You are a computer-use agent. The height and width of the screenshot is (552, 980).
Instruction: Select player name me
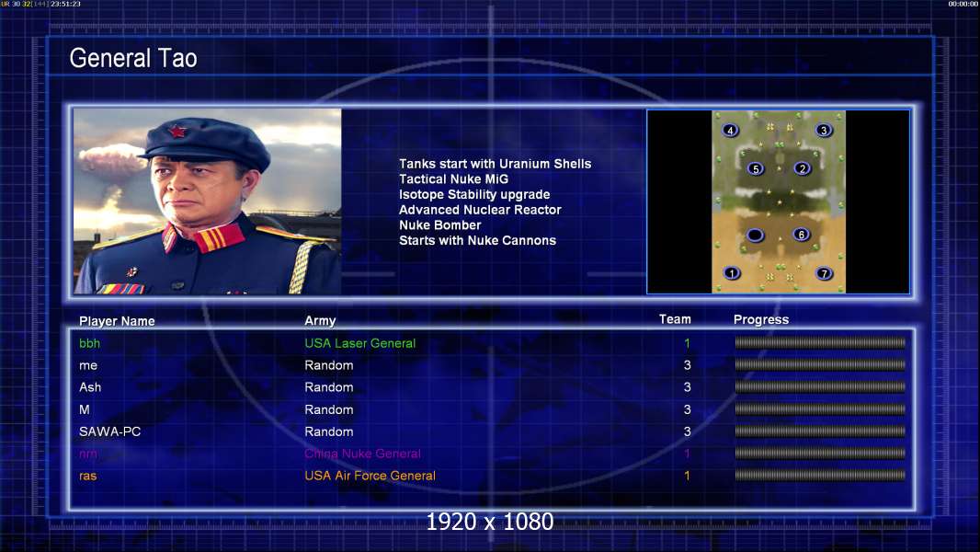coord(88,365)
